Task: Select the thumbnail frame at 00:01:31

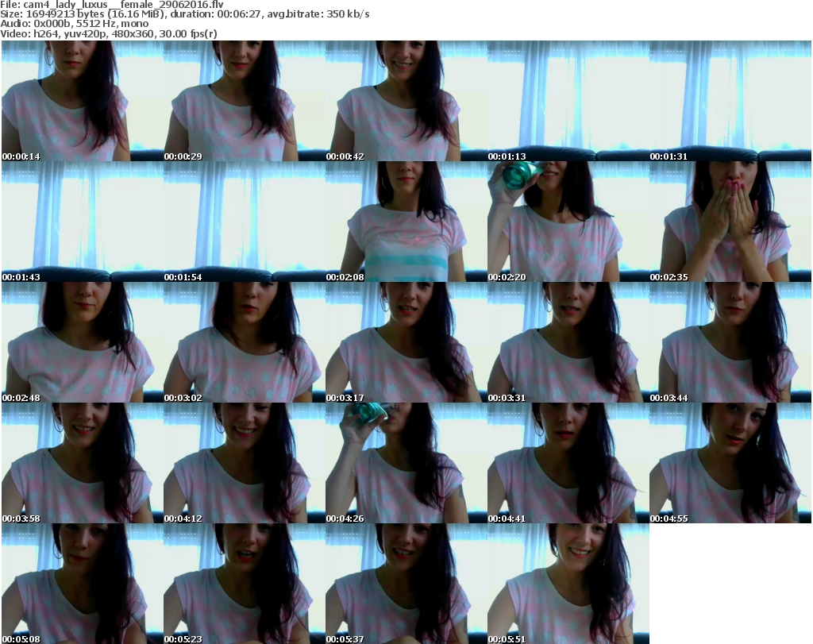Action: pos(730,101)
